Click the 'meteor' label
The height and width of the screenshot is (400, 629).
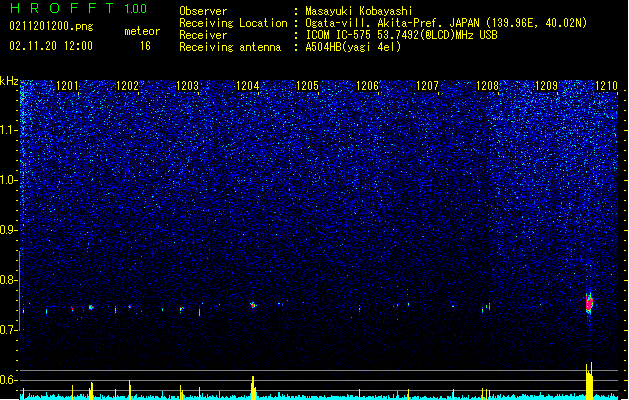(142, 31)
